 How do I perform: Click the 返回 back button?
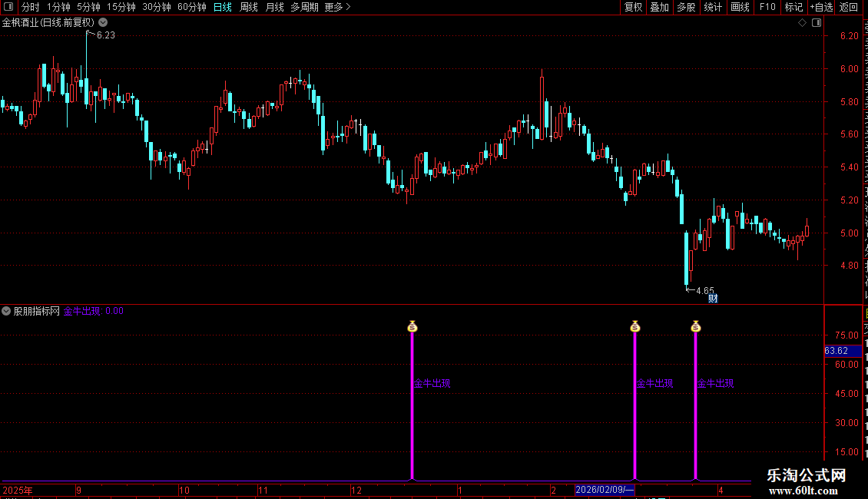(849, 7)
